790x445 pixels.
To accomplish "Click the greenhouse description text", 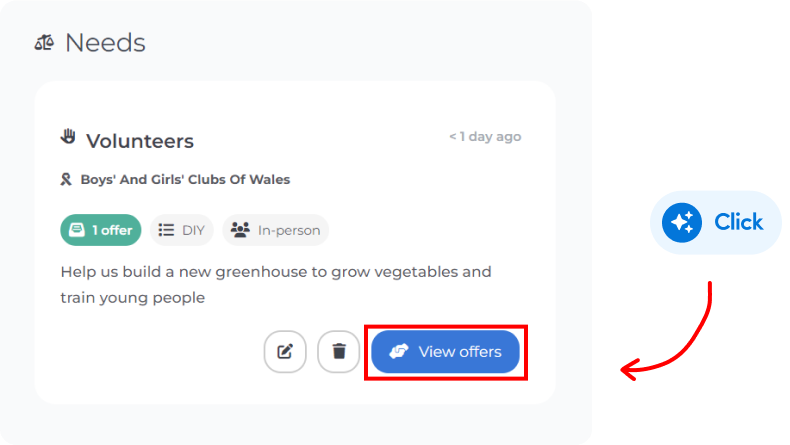I will [275, 284].
